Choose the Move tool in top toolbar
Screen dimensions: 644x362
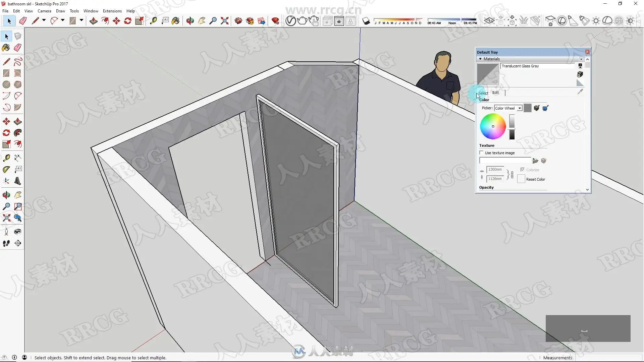(116, 21)
